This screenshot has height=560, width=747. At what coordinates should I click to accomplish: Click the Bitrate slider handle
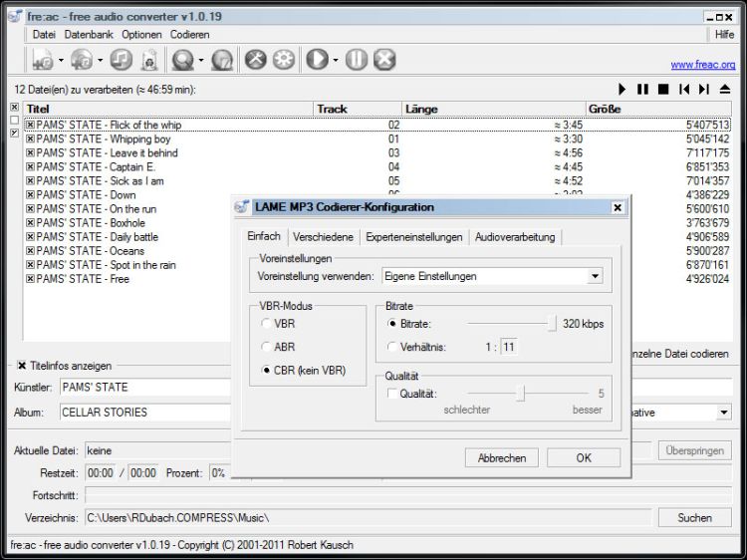tap(551, 323)
